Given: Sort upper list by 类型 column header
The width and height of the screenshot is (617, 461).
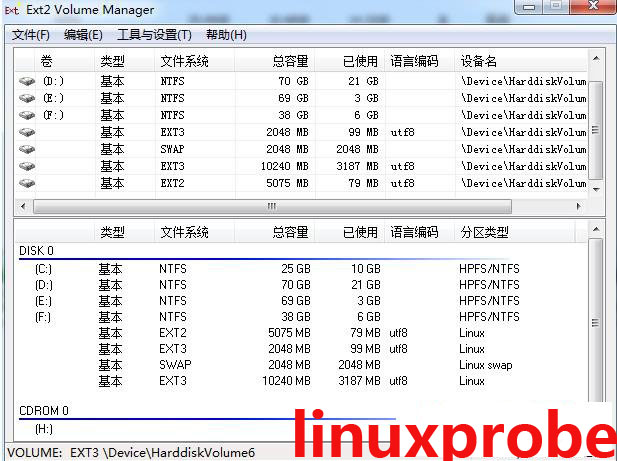Looking at the screenshot, I should (x=125, y=61).
